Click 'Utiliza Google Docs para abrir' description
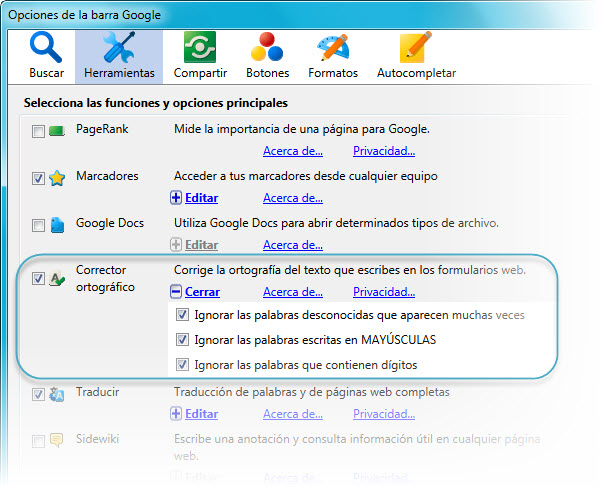This screenshot has width=599, height=487. pos(336,223)
